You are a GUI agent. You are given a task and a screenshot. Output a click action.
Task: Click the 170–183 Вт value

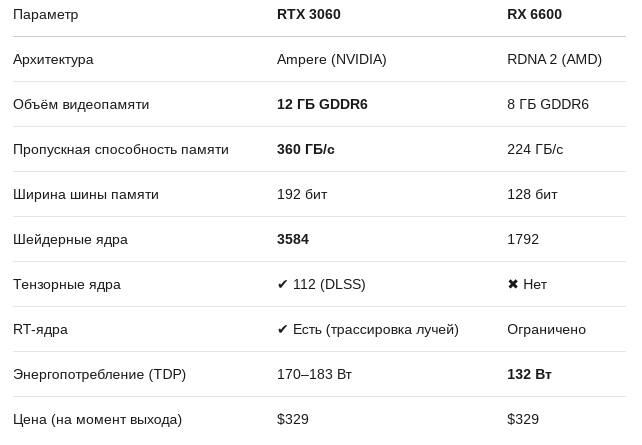coord(314,375)
